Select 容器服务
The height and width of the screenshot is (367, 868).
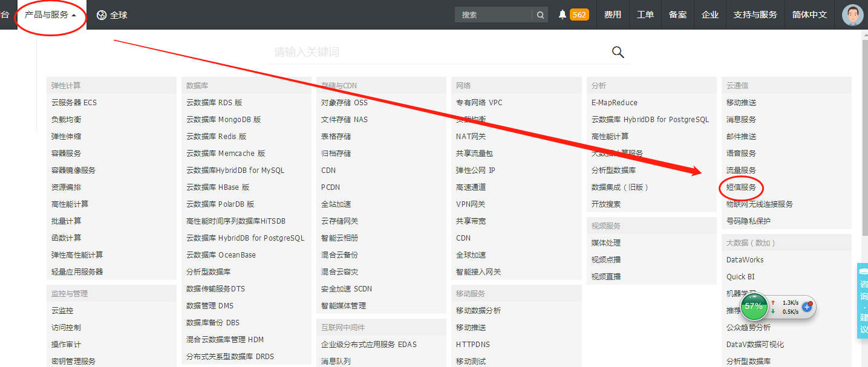click(x=66, y=154)
